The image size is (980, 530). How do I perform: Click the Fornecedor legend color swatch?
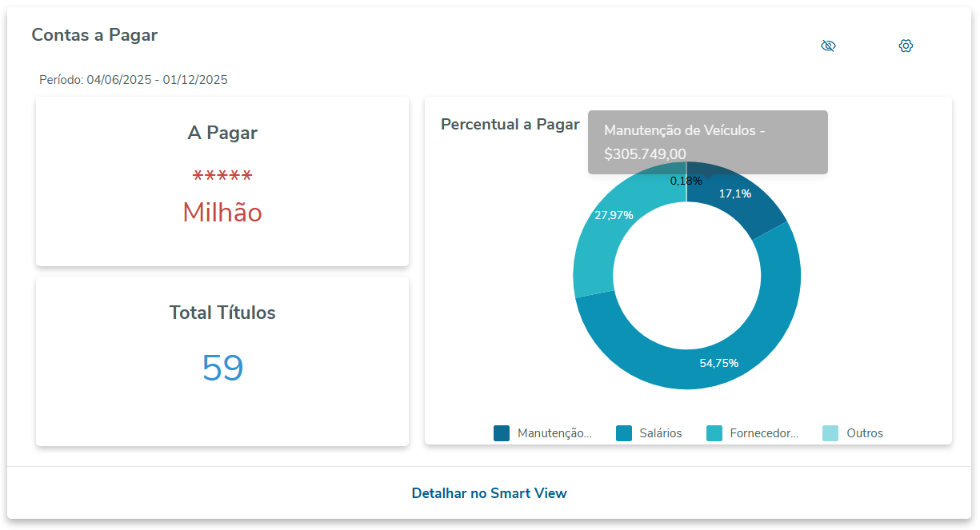[714, 433]
